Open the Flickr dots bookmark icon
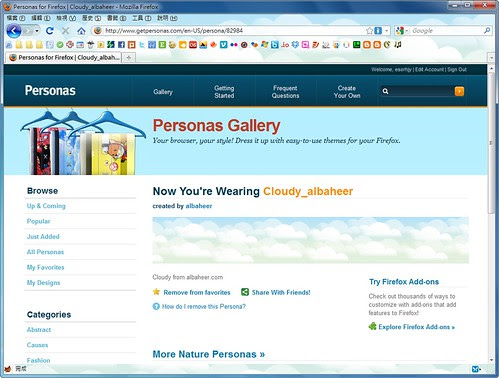The image size is (499, 378). (x=234, y=45)
